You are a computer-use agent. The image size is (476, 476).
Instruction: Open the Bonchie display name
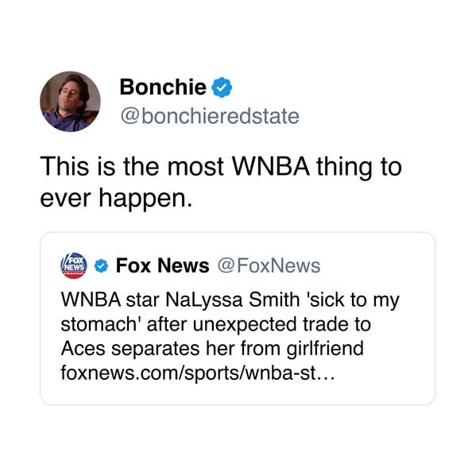(x=163, y=87)
